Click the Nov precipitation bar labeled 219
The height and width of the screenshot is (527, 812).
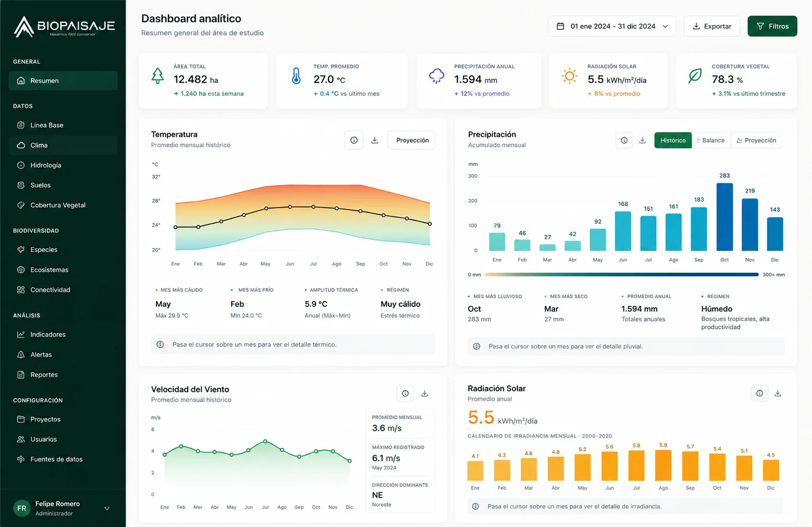click(750, 224)
